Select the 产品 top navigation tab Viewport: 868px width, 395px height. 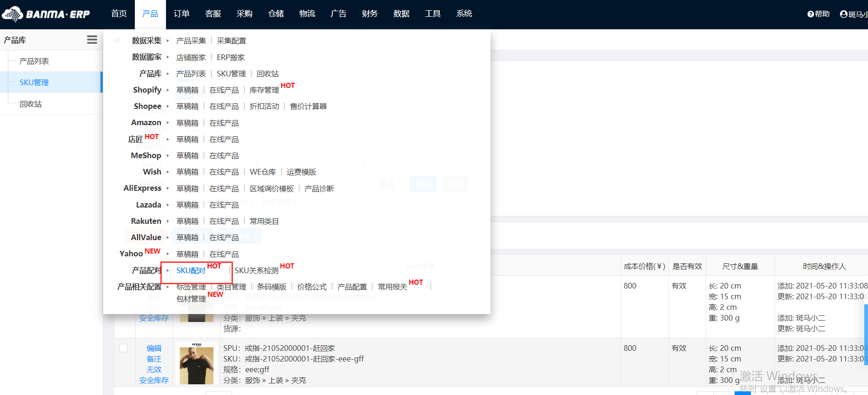coord(150,14)
